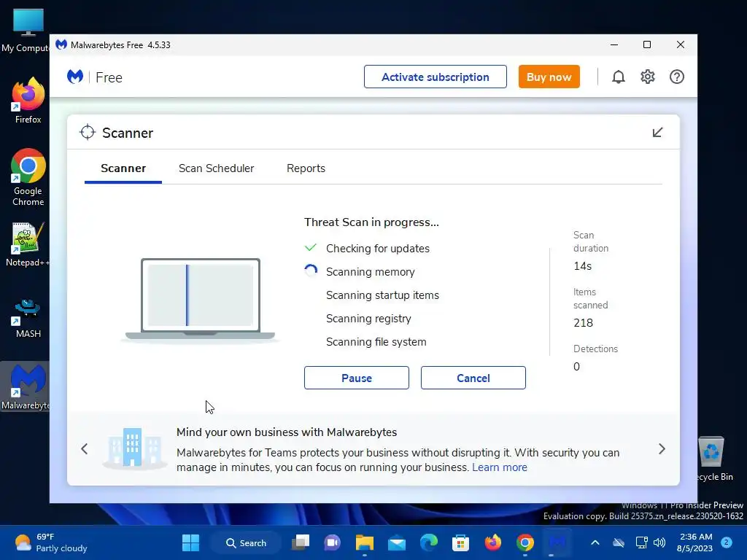Open the Mail app from taskbar
The width and height of the screenshot is (747, 560).
click(x=396, y=542)
